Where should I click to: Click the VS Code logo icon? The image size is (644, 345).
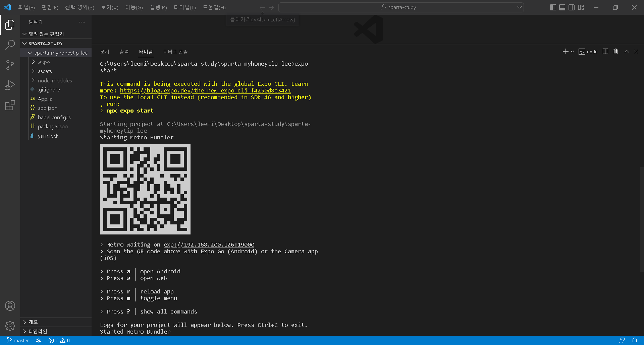click(x=7, y=7)
